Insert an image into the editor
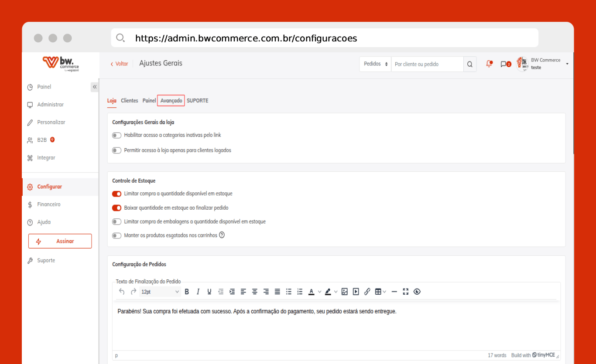This screenshot has width=596, height=364. click(x=345, y=292)
